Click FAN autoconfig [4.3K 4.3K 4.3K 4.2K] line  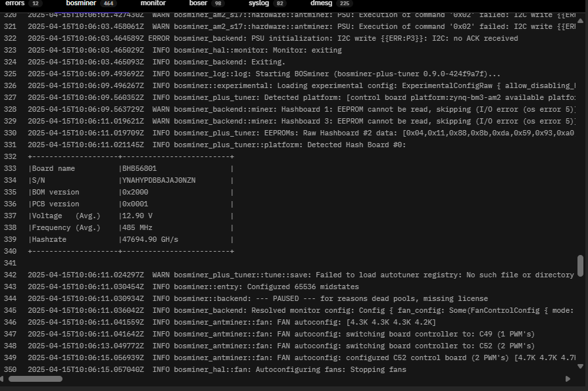(232, 323)
